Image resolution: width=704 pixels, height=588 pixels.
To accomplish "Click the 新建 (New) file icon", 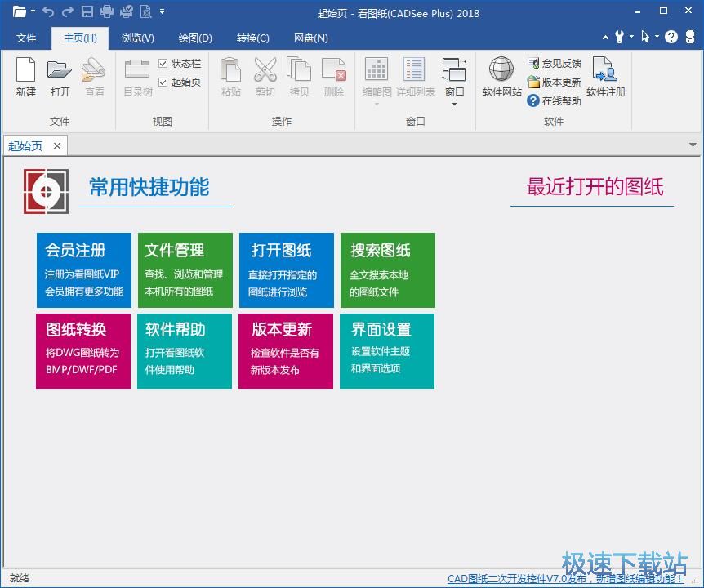I will click(x=26, y=71).
